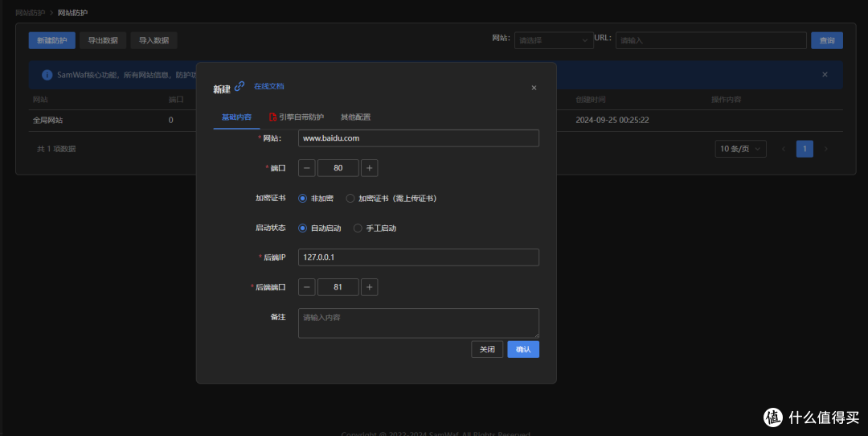This screenshot has width=868, height=436.
Task: Switch to the 基础内容 tab
Action: point(236,117)
